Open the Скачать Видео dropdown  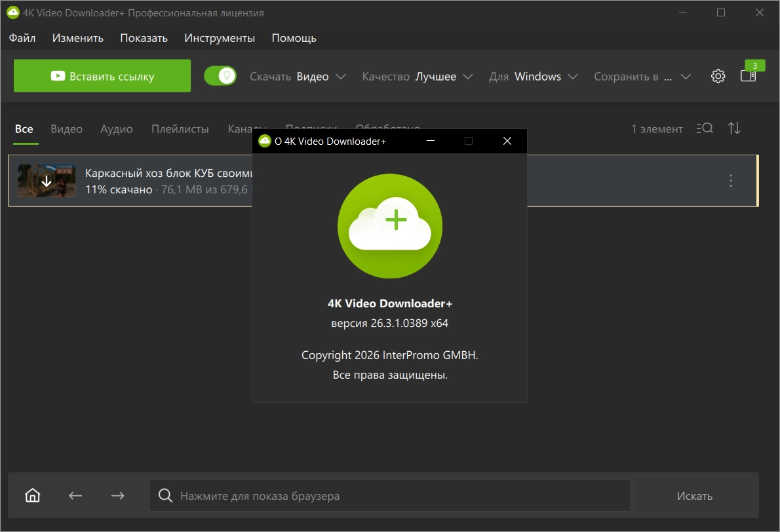click(298, 77)
